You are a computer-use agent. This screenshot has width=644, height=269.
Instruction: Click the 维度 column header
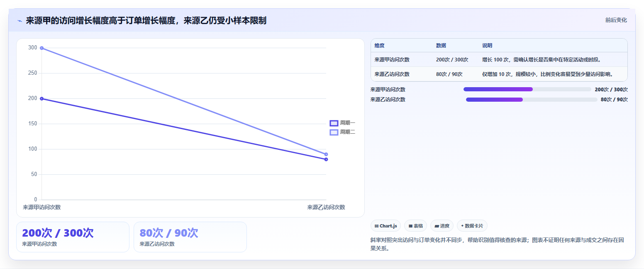pyautogui.click(x=379, y=45)
